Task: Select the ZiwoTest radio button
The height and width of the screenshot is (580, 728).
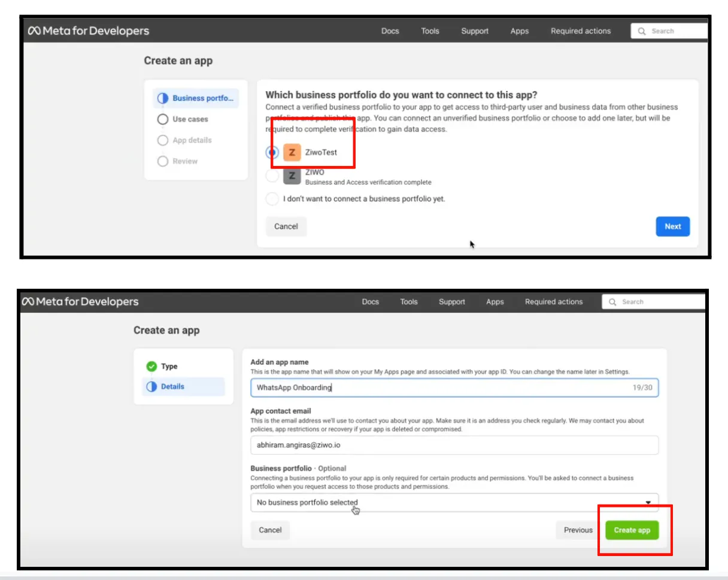Action: (x=272, y=152)
